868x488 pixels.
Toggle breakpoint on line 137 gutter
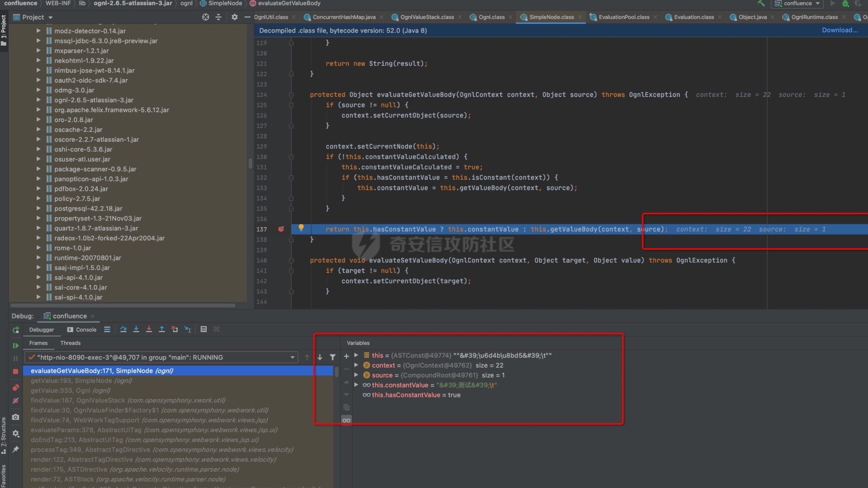click(281, 229)
